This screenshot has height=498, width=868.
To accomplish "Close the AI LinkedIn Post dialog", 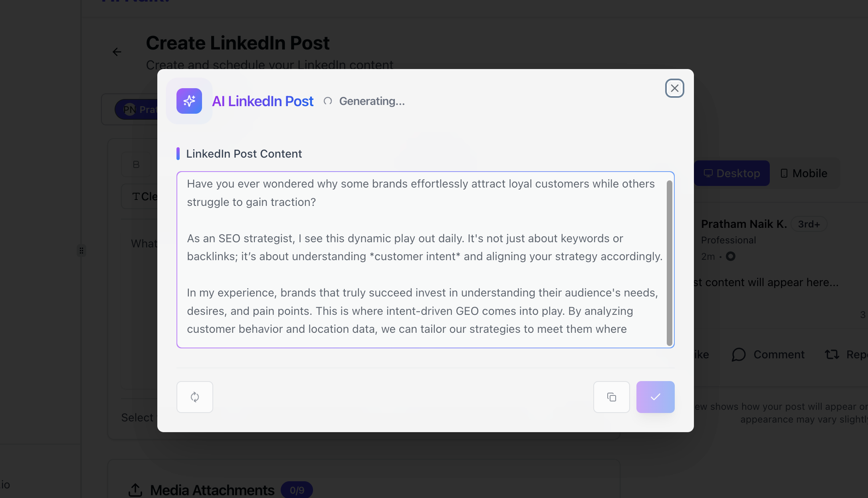I will 674,88.
